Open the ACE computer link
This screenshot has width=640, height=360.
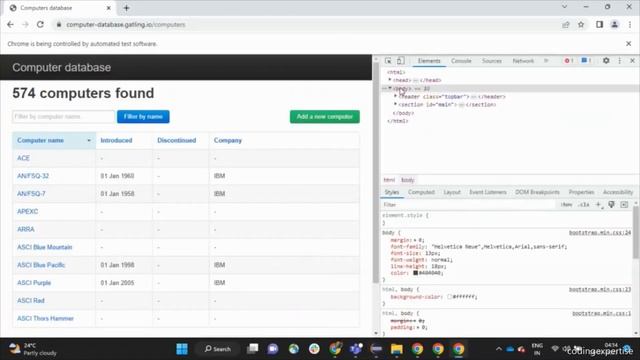[x=23, y=158]
